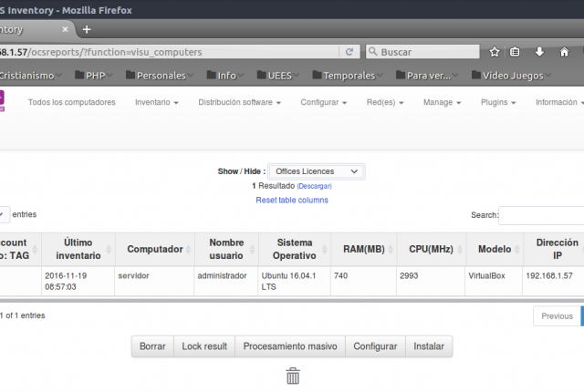Sort by the RAM(MB) column arrows
The height and width of the screenshot is (392, 584).
391,249
